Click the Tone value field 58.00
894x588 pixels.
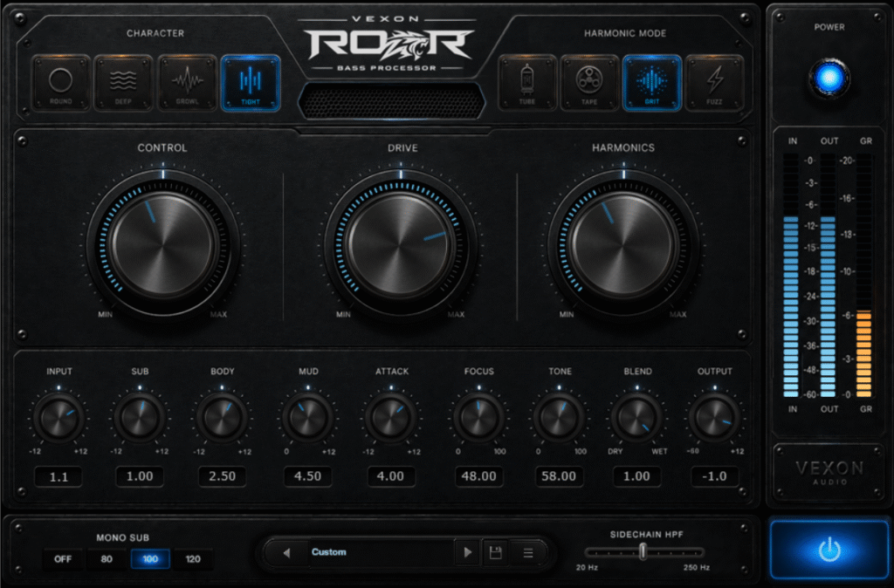tap(559, 476)
